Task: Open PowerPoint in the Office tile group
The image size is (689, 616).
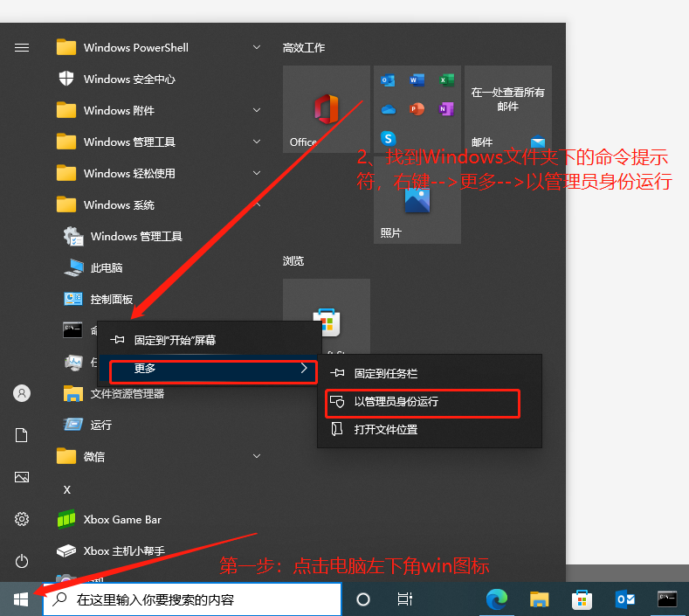Action: click(x=417, y=108)
